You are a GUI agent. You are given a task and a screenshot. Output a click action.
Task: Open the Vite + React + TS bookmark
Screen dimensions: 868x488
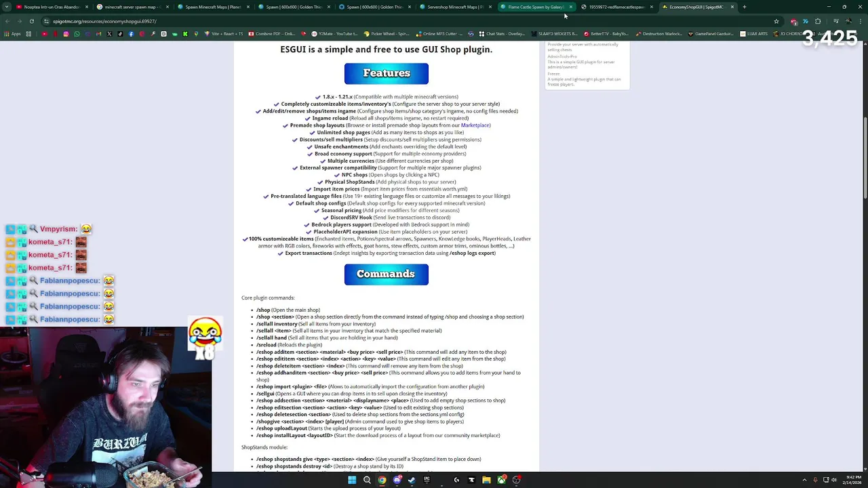tap(222, 34)
